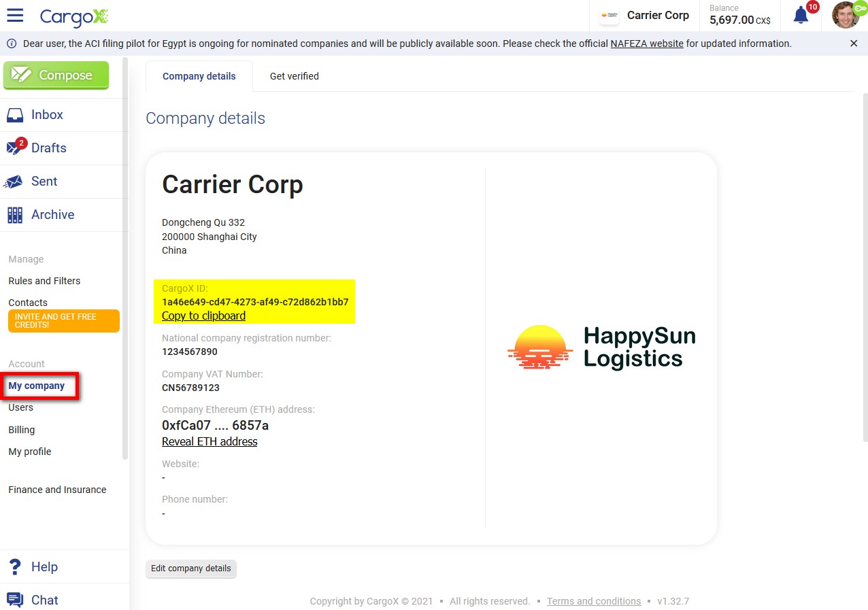Click the Compose button

(x=56, y=75)
